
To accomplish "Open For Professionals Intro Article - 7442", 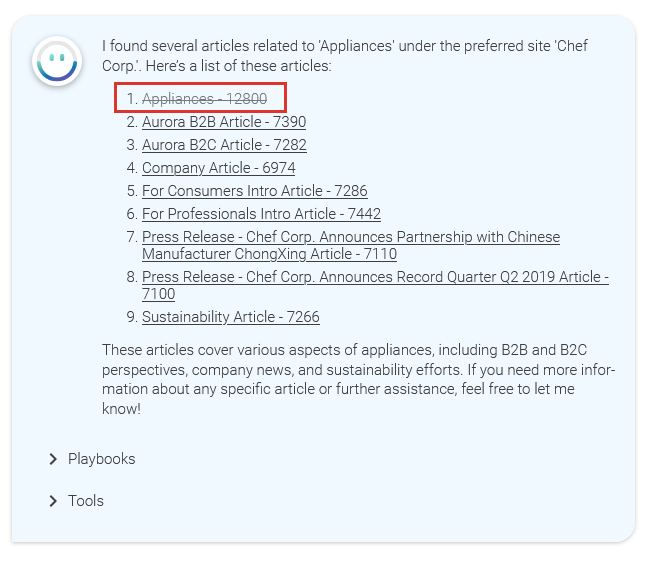I will pos(261,214).
